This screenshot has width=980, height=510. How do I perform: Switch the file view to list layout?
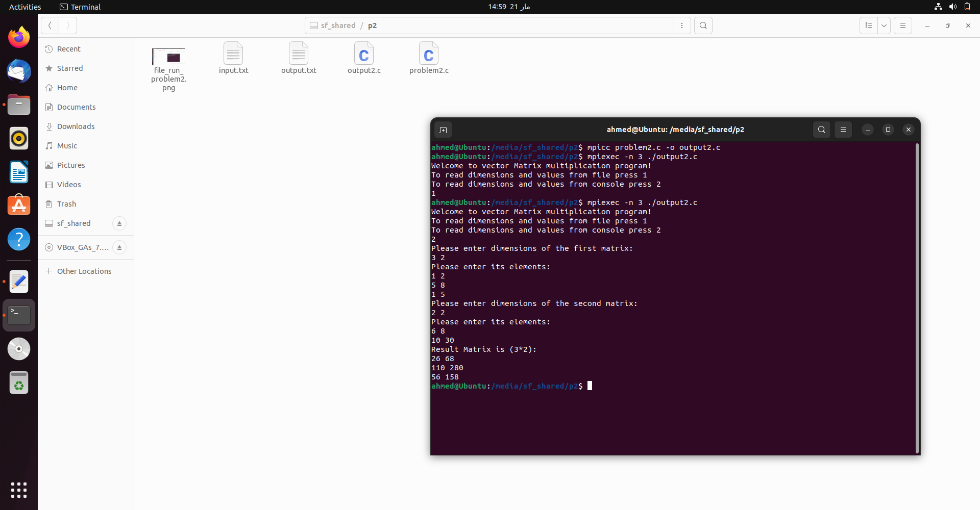[x=869, y=25]
